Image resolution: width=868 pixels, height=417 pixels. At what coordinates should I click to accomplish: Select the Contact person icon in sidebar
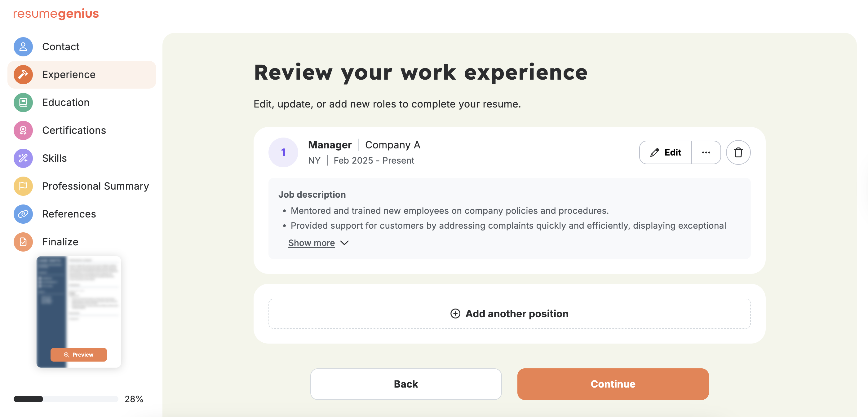23,46
